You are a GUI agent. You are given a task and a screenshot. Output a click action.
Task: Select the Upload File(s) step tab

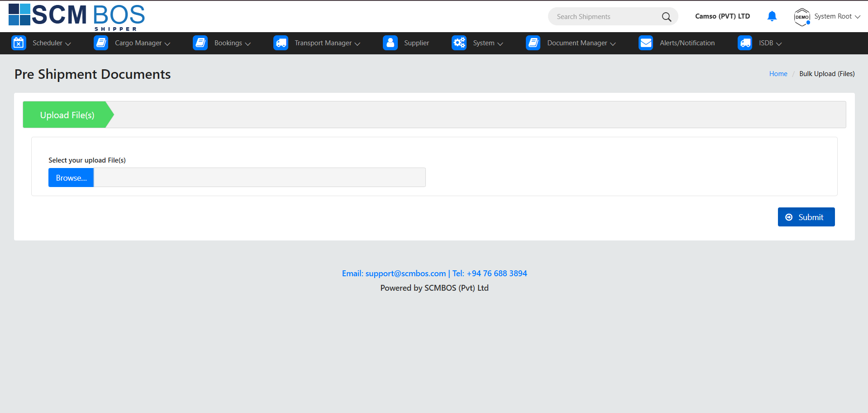(67, 115)
